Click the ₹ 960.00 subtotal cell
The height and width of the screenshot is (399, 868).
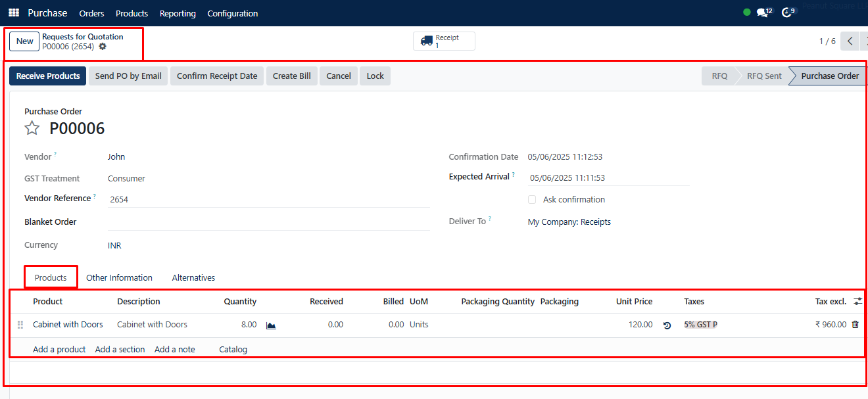(831, 325)
